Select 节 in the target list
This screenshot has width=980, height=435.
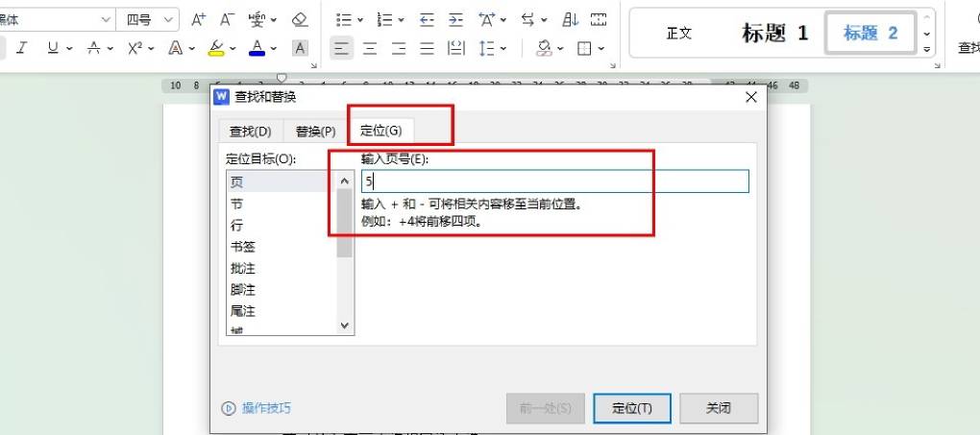(281, 204)
